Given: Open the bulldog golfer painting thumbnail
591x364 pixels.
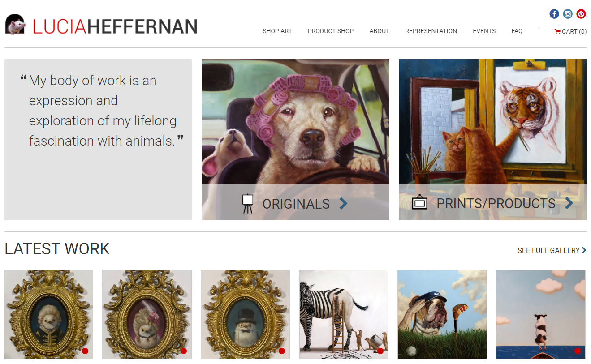Looking at the screenshot, I should [x=442, y=314].
